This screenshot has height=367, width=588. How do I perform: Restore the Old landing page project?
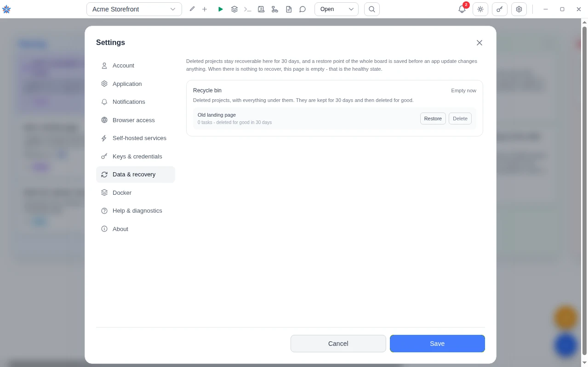tap(433, 119)
